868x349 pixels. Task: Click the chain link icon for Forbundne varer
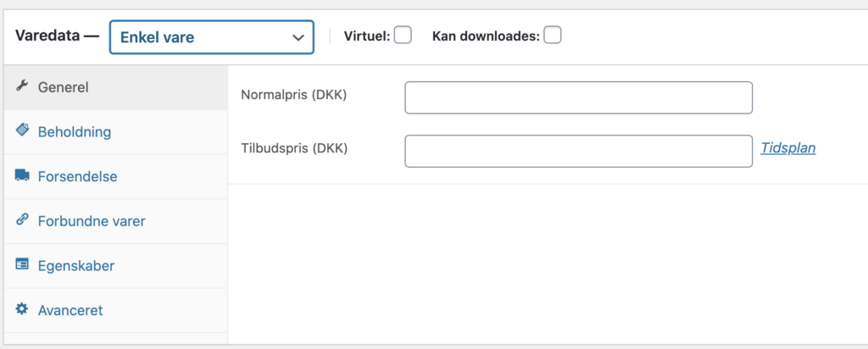(x=22, y=220)
